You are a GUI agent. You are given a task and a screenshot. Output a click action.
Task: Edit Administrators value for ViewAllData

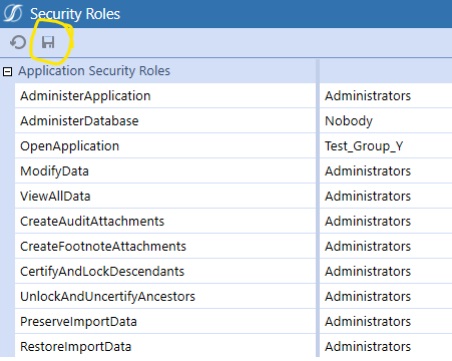386,196
